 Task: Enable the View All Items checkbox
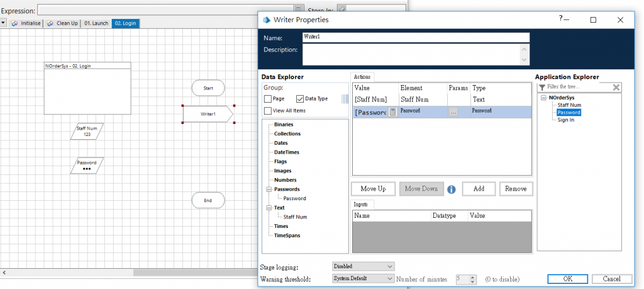(x=268, y=111)
